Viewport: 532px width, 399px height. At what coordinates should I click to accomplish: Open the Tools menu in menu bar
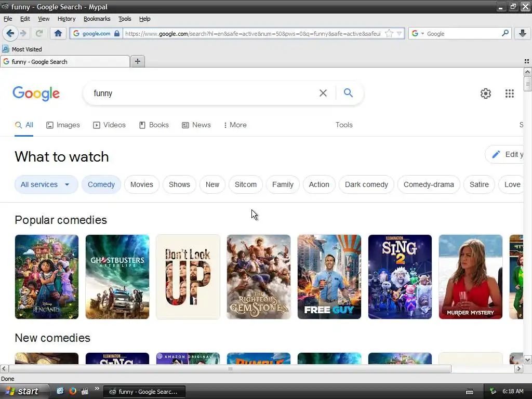click(125, 19)
